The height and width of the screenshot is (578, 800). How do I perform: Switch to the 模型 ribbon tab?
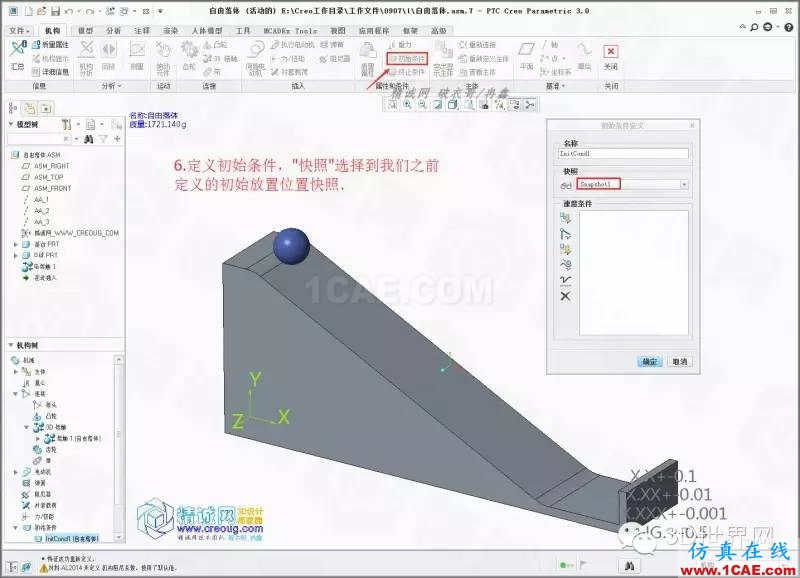click(86, 31)
